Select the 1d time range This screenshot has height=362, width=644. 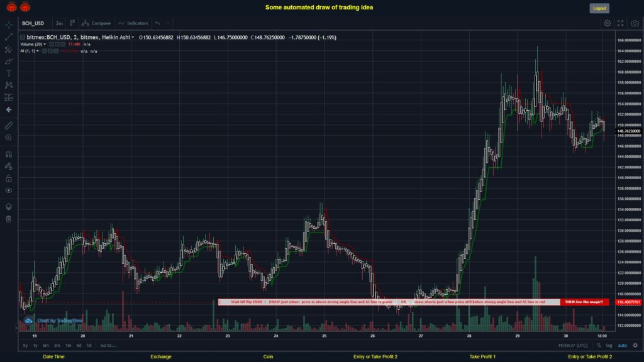[89, 346]
